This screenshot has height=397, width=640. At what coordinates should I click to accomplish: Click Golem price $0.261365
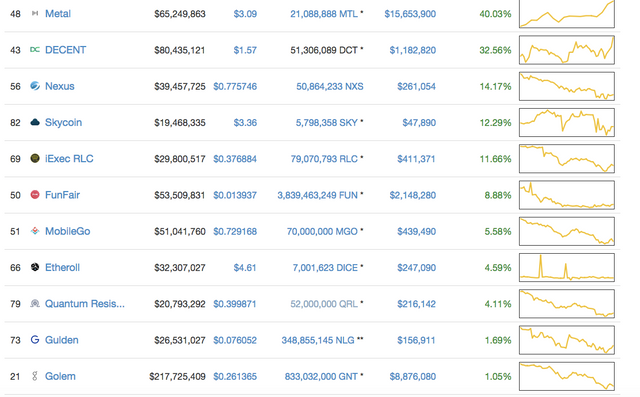coord(235,377)
